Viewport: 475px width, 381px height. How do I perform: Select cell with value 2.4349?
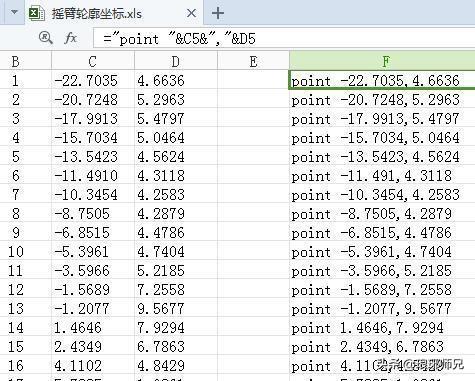pyautogui.click(x=93, y=346)
